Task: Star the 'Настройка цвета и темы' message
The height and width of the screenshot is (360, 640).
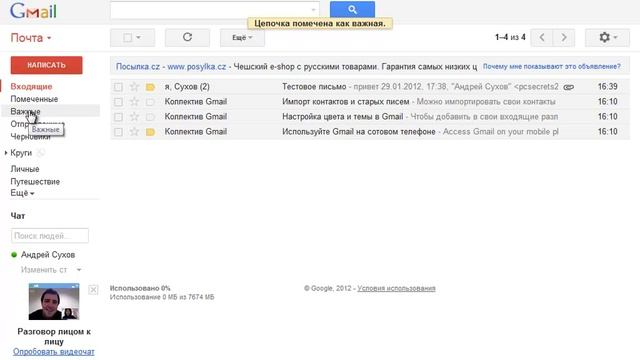Action: (x=134, y=117)
